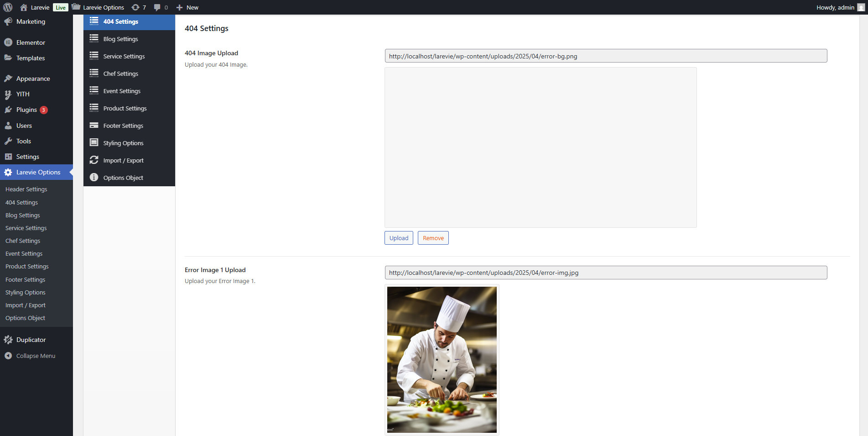Click the Collapse Menu arrow icon
868x436 pixels.
click(8, 356)
